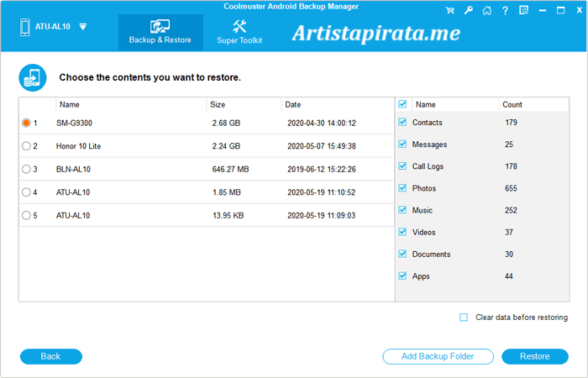Image resolution: width=588 pixels, height=378 pixels.
Task: Open the feedback notes icon
Action: coord(523,10)
